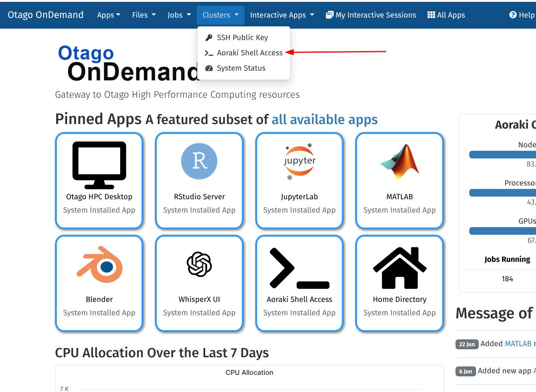This screenshot has height=392, width=536.
Task: Select SSH Public Key from Clusters menu
Action: point(244,37)
